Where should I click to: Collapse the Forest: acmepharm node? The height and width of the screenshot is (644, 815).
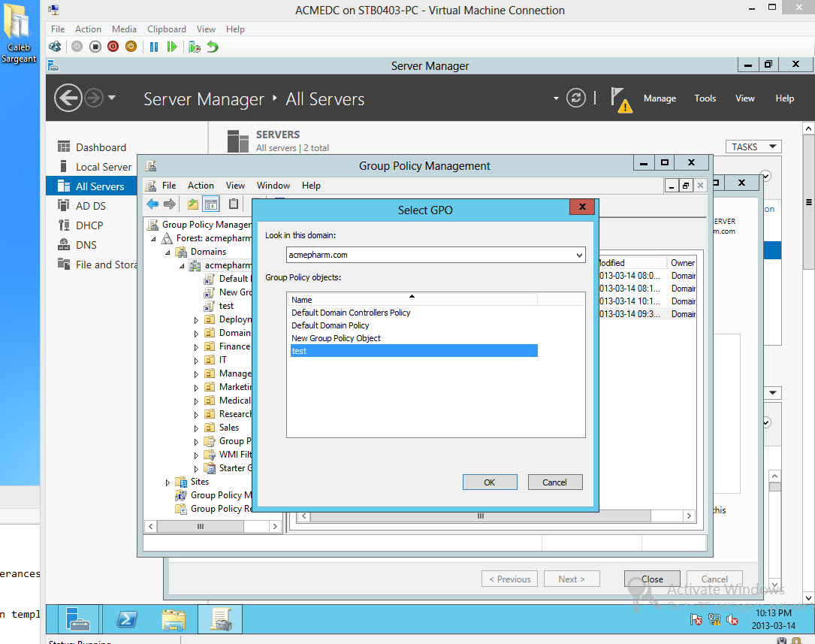pyautogui.click(x=153, y=238)
